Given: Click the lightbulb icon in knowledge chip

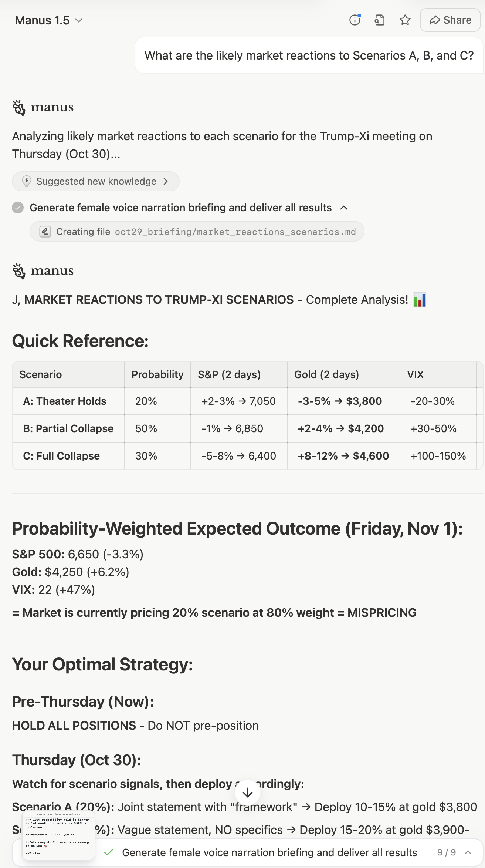Looking at the screenshot, I should pyautogui.click(x=27, y=181).
